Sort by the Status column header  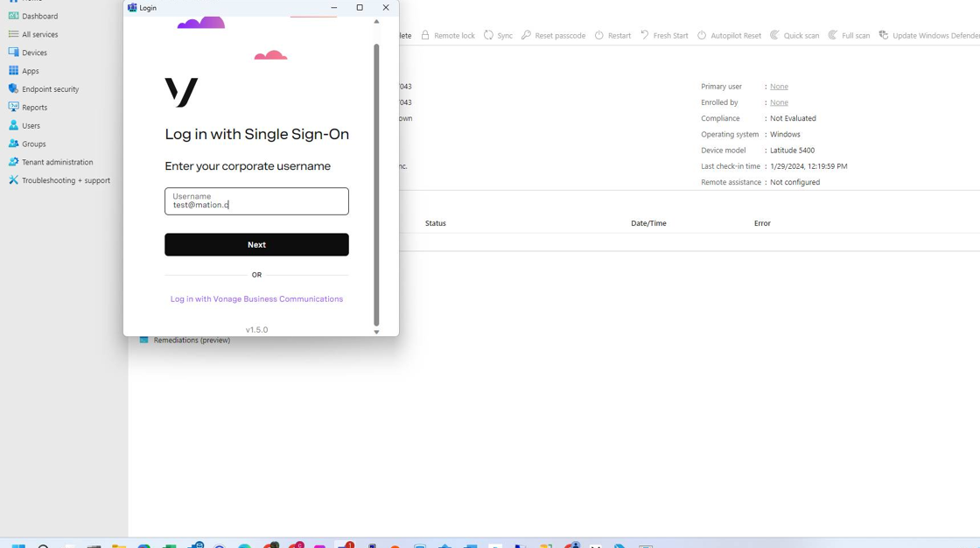click(436, 222)
